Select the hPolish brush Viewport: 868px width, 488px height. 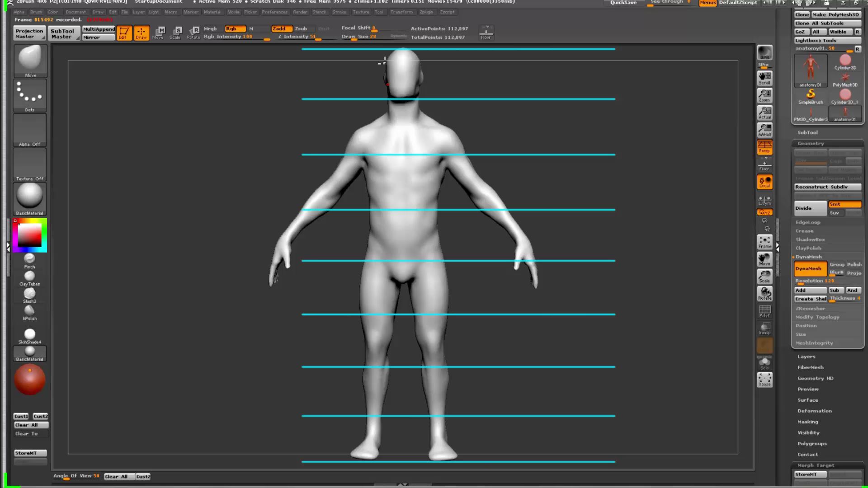point(29,313)
